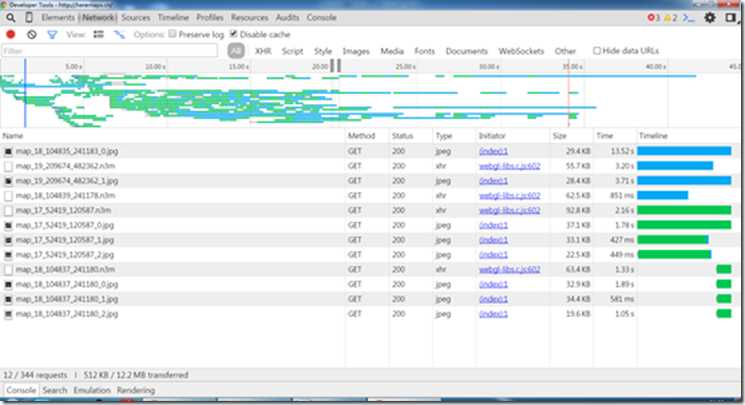The height and width of the screenshot is (405, 745).
Task: Open the yellow warning count indicator
Action: (670, 18)
